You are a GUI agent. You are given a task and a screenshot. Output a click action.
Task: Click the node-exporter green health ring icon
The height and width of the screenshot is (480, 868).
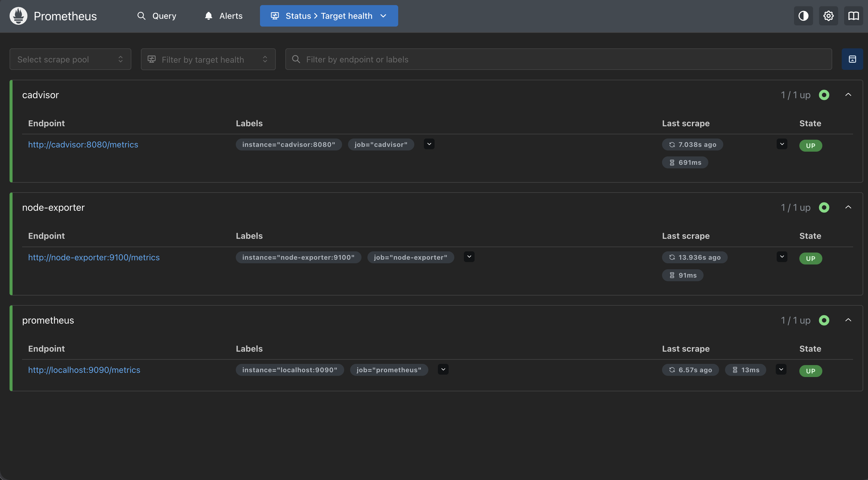[824, 208]
